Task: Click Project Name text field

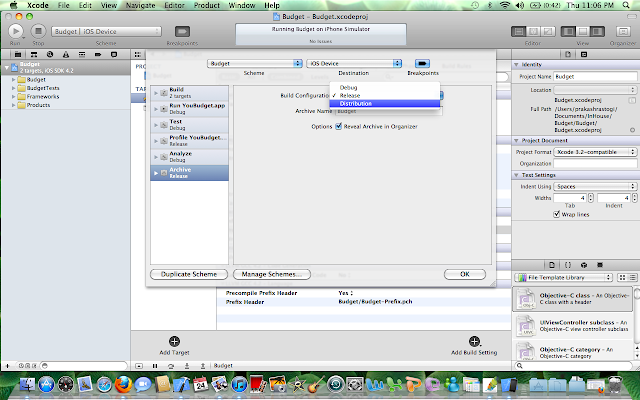Action: pyautogui.click(x=595, y=76)
